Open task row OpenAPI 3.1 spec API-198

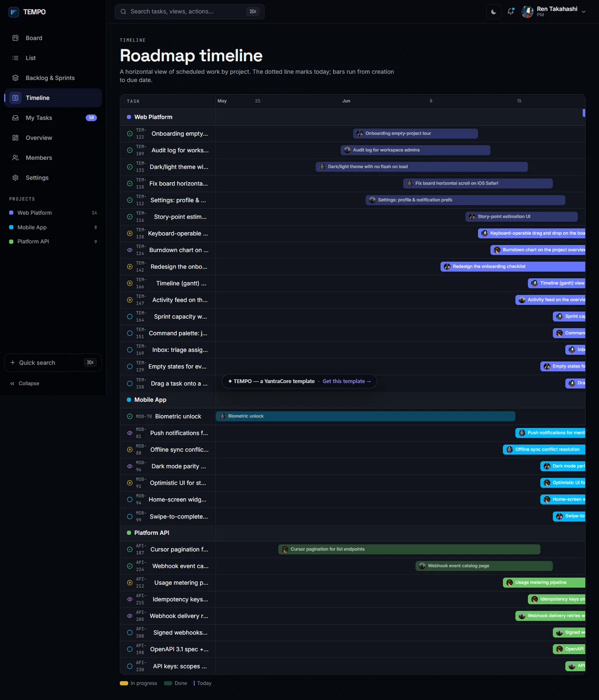(x=168, y=649)
